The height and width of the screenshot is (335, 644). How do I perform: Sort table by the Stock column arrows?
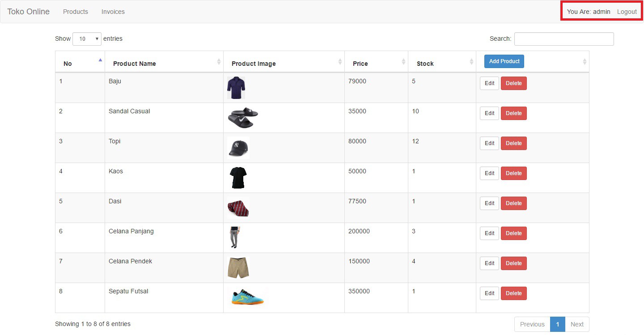coord(471,61)
